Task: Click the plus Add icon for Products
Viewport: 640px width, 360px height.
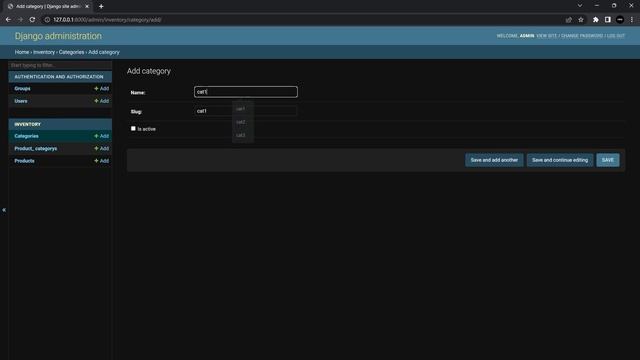Action: click(x=102, y=161)
